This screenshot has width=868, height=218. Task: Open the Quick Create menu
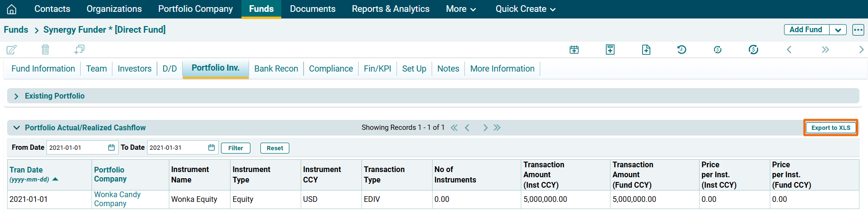coord(525,9)
